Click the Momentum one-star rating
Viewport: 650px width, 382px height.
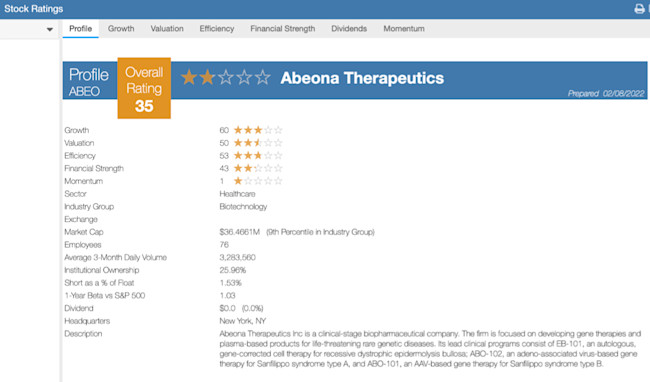point(258,181)
